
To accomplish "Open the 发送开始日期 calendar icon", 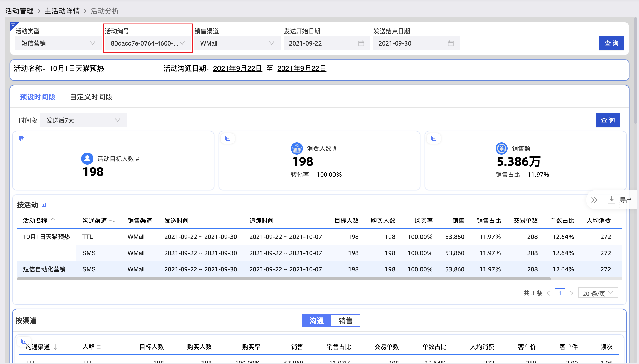I will click(361, 43).
